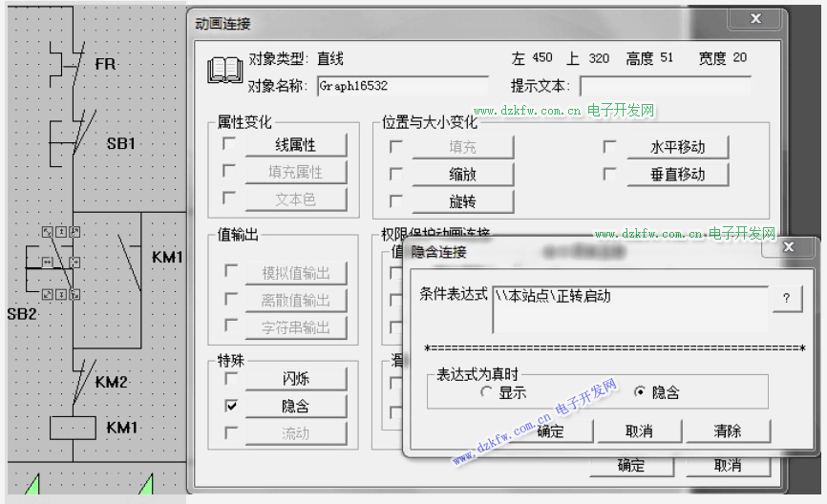Toggle the 隐含 checkbox under 特殊
The image size is (827, 504).
pos(230,406)
